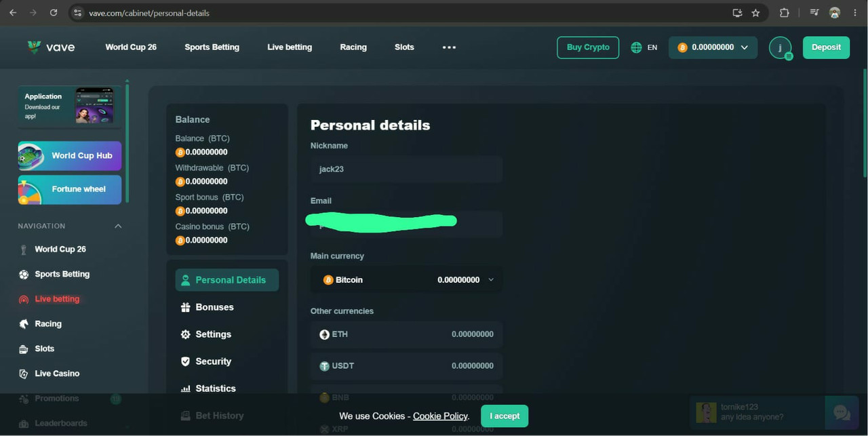Click the Bonuses gift icon

pyautogui.click(x=185, y=307)
